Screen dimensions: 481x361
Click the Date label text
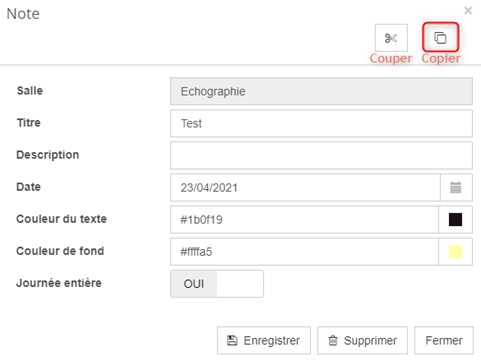(29, 187)
